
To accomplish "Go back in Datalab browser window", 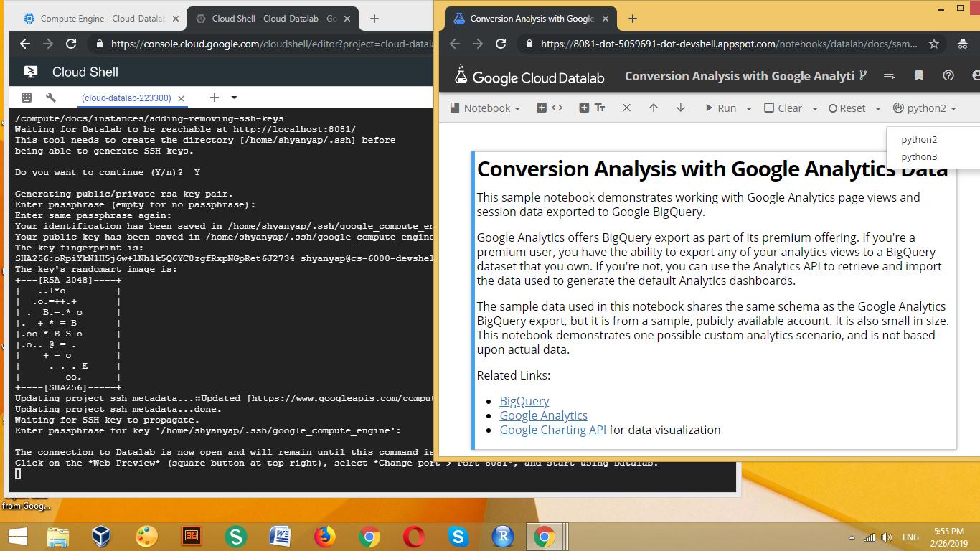I will (x=455, y=44).
